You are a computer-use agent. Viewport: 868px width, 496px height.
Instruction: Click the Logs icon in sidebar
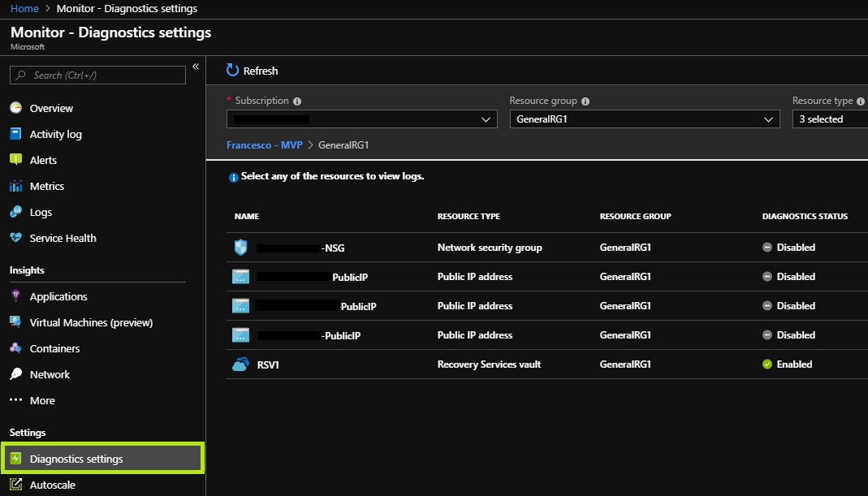coord(16,211)
